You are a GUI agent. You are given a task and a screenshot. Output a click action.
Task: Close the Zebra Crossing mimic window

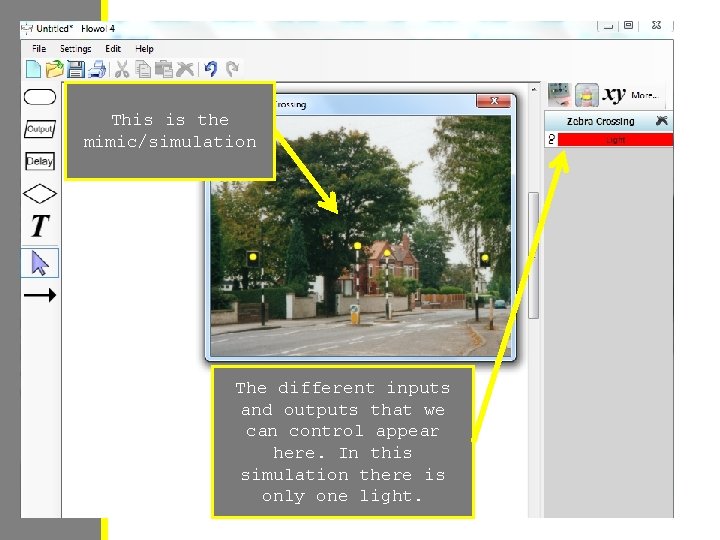pos(494,101)
